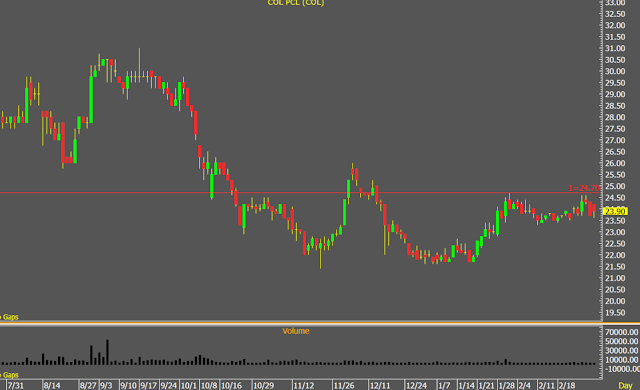640x390 pixels.
Task: Click the 1/21 date label
Action: pyautogui.click(x=487, y=386)
